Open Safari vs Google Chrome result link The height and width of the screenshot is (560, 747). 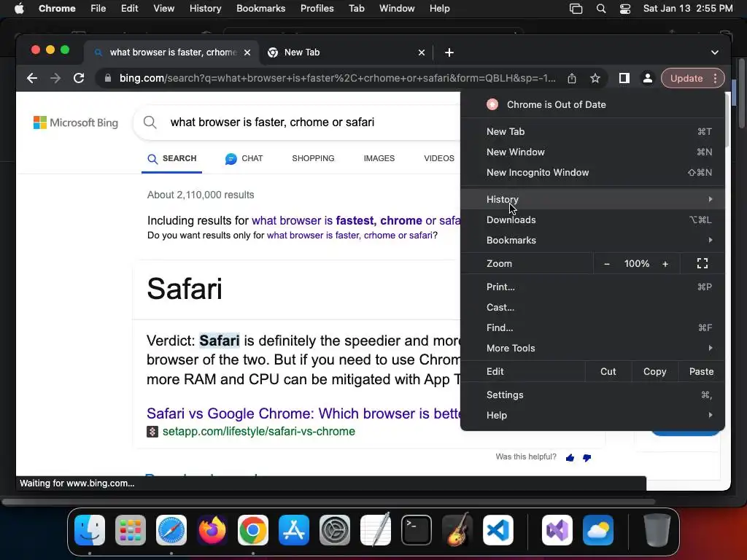point(303,413)
